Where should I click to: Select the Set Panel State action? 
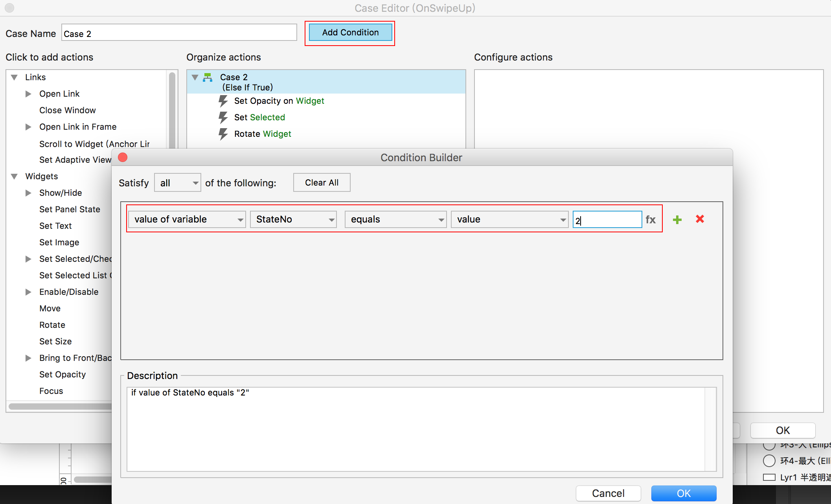(x=70, y=210)
